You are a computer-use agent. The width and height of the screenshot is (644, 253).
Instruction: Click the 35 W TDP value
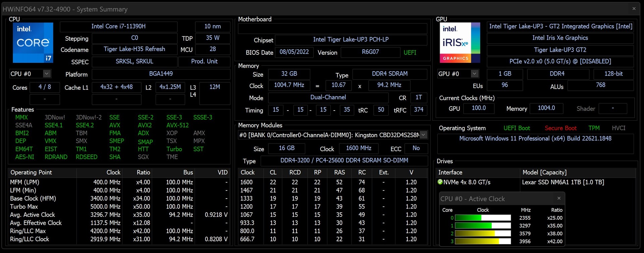click(x=213, y=38)
